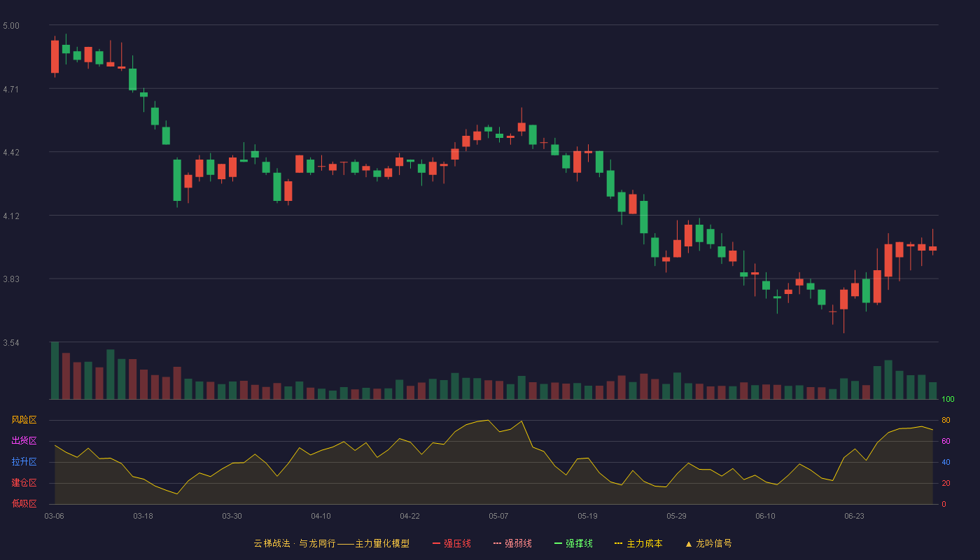Toggle the 强弱线 legend entry
The image size is (980, 560).
coord(512,543)
